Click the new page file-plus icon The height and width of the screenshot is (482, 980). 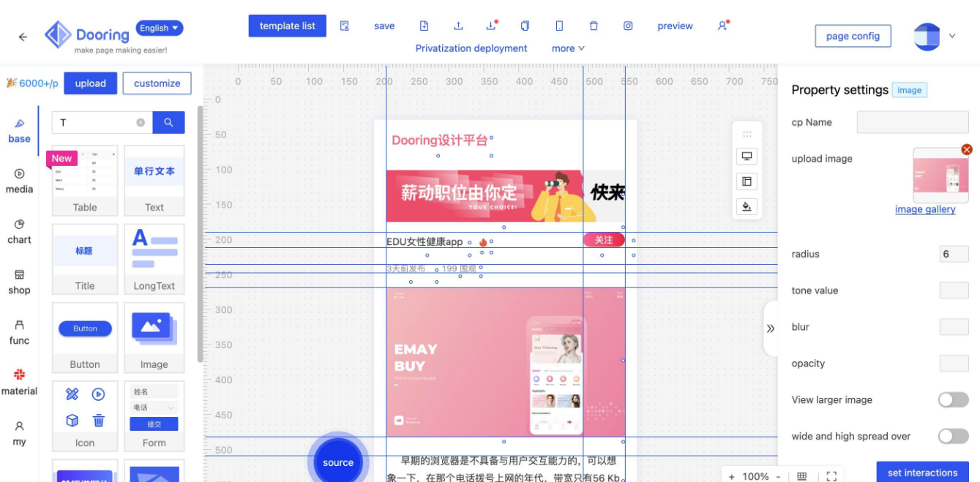click(424, 26)
